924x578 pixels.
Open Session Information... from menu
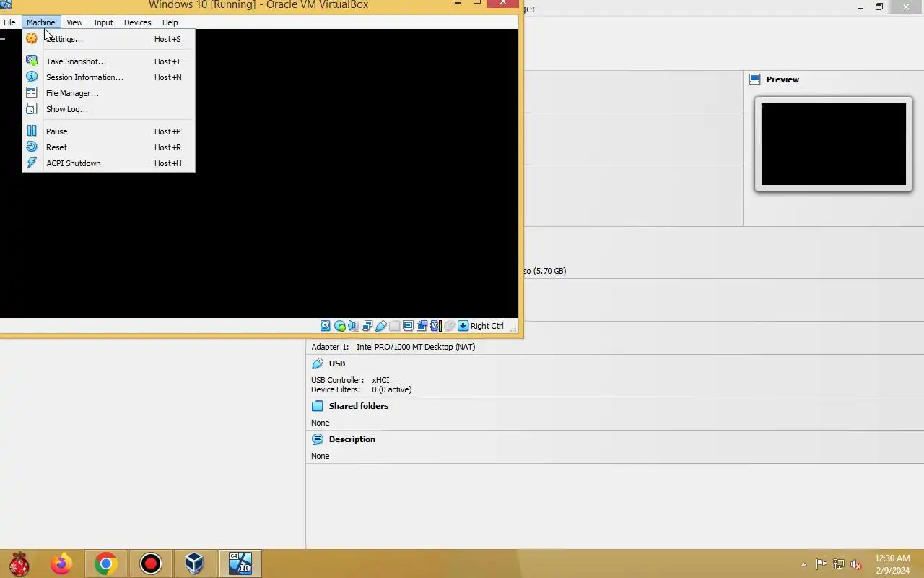pos(108,77)
